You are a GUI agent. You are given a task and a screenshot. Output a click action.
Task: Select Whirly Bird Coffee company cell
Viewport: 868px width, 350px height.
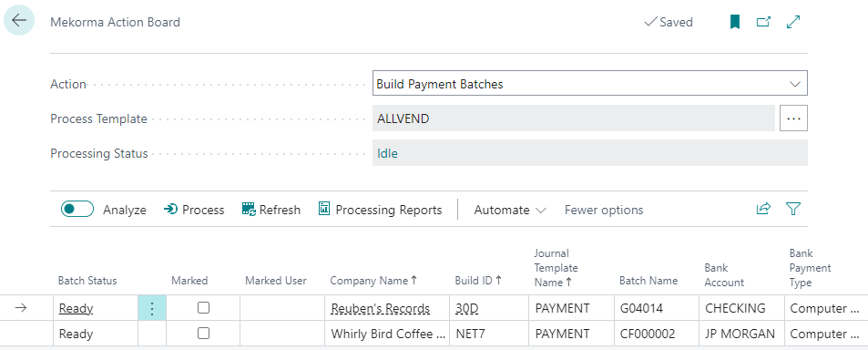(x=387, y=334)
